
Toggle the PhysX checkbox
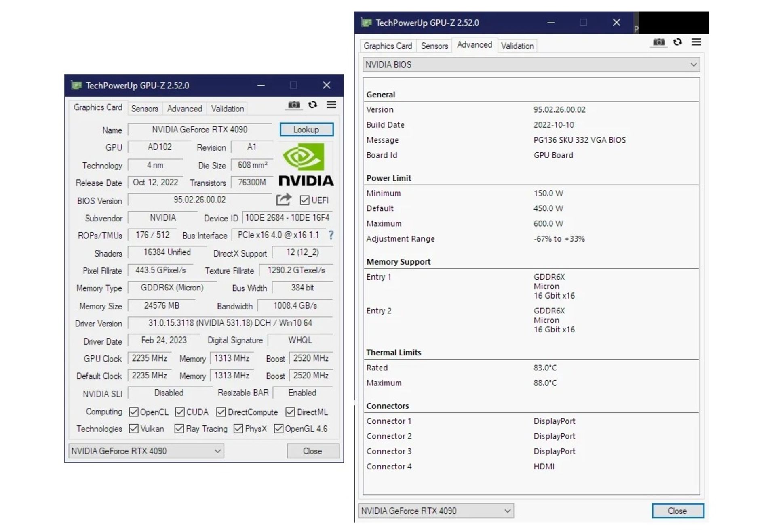tap(238, 429)
